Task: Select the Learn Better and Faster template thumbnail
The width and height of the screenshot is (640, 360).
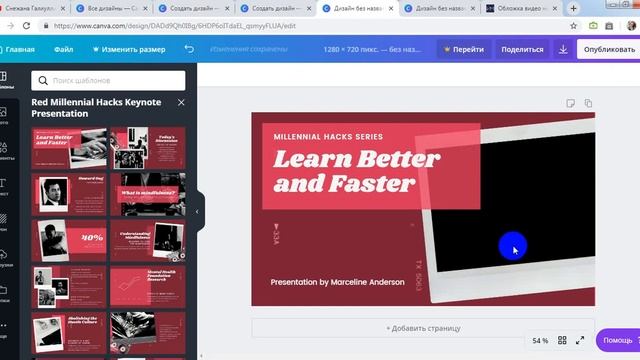Action: [x=69, y=148]
